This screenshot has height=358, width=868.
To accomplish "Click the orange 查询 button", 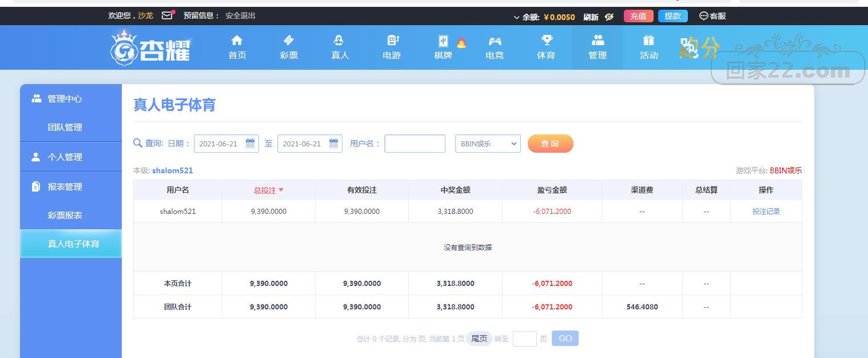I will (x=550, y=144).
